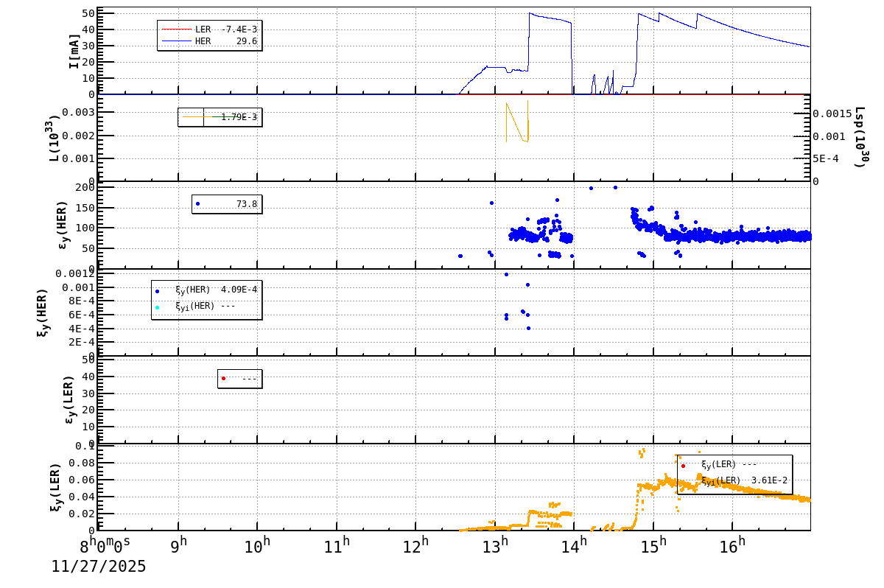Open the ξy(LER) legend box
Screen dimensions: 884x588
click(733, 473)
